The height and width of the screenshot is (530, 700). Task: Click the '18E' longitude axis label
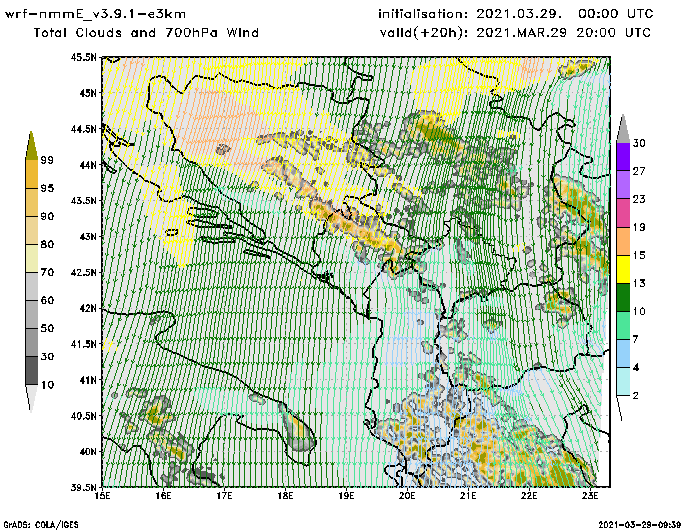[285, 496]
